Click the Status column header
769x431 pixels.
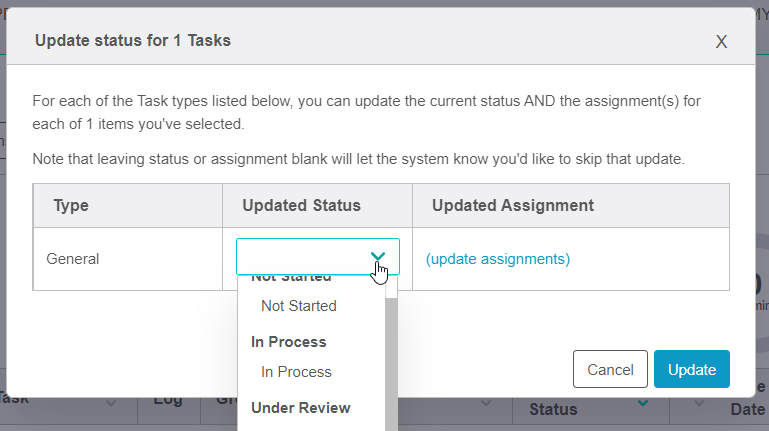(553, 409)
